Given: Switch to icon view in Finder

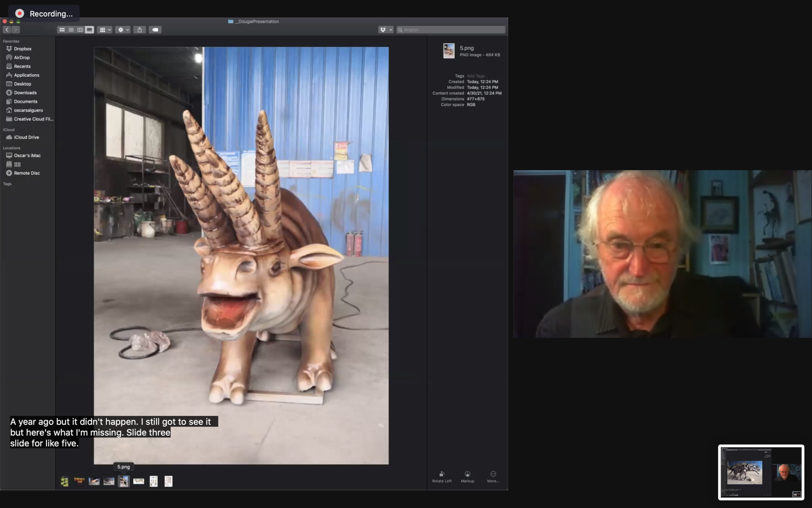Looking at the screenshot, I should pos(62,30).
